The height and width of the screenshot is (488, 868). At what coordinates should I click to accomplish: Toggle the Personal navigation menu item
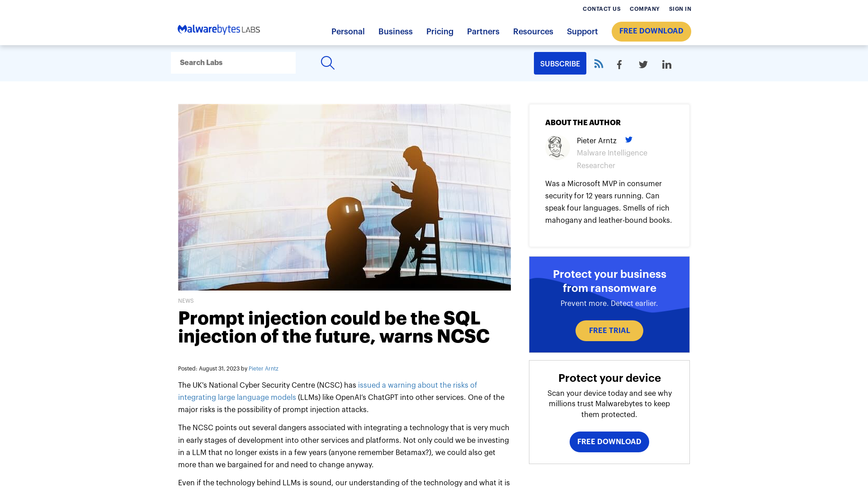[x=348, y=32]
